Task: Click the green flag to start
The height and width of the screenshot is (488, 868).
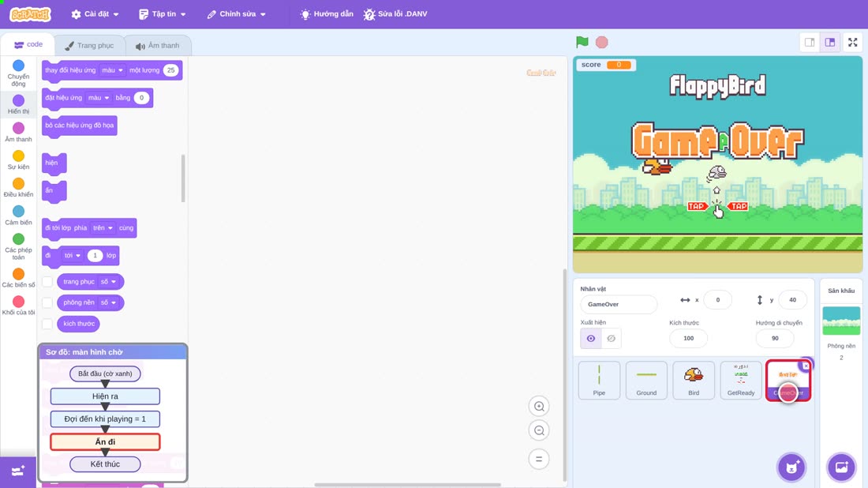Action: click(x=582, y=42)
